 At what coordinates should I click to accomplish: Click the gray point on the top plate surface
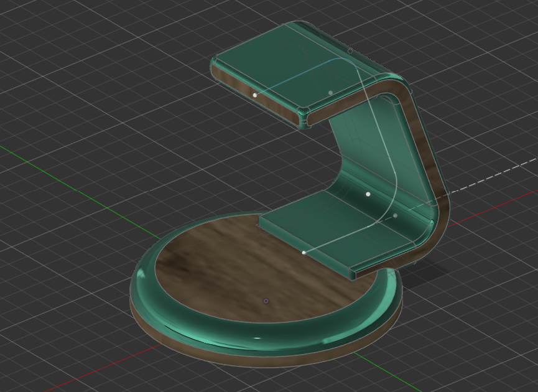tap(330, 93)
